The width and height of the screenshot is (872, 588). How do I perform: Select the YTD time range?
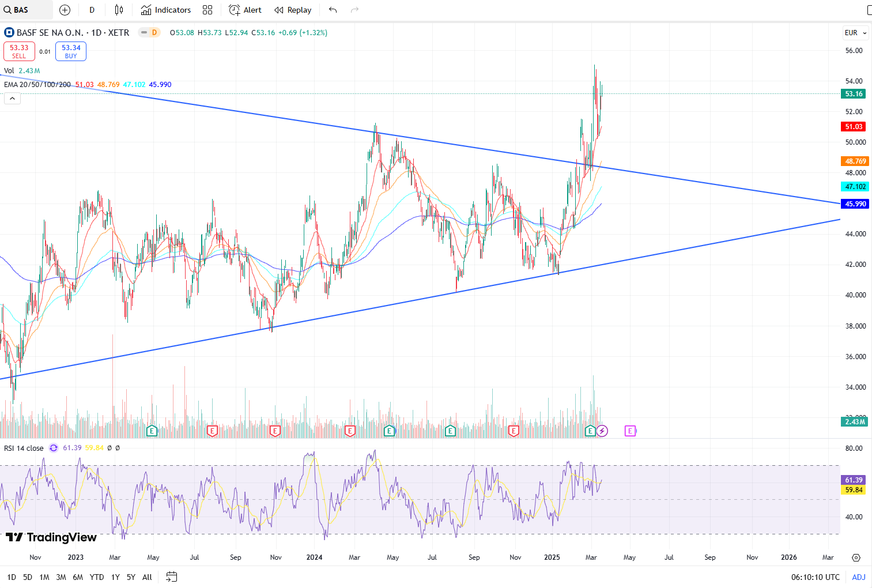pyautogui.click(x=97, y=577)
